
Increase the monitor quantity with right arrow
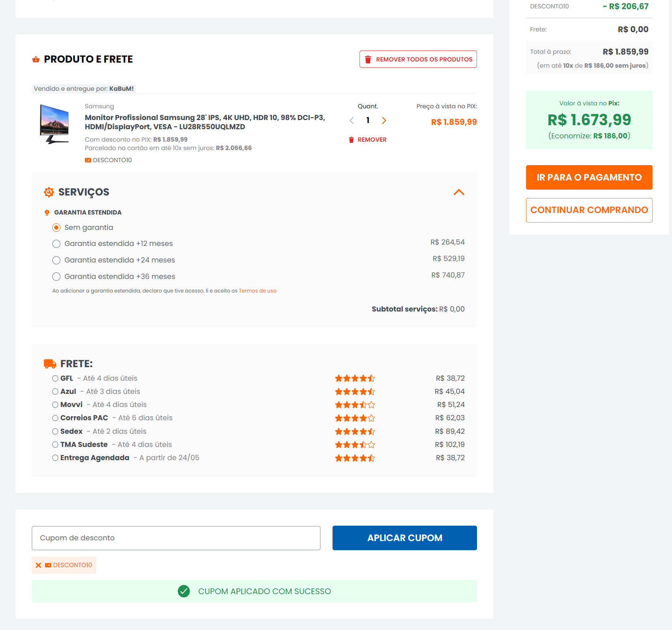point(384,120)
